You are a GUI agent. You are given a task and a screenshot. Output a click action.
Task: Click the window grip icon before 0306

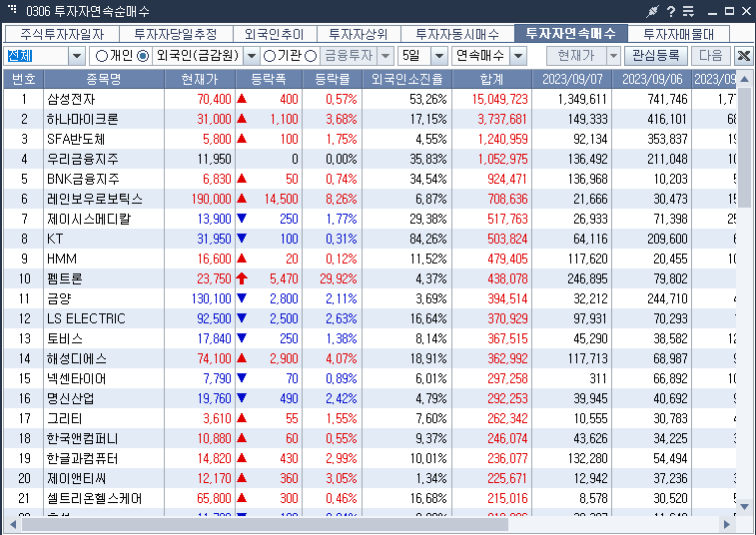(x=13, y=9)
